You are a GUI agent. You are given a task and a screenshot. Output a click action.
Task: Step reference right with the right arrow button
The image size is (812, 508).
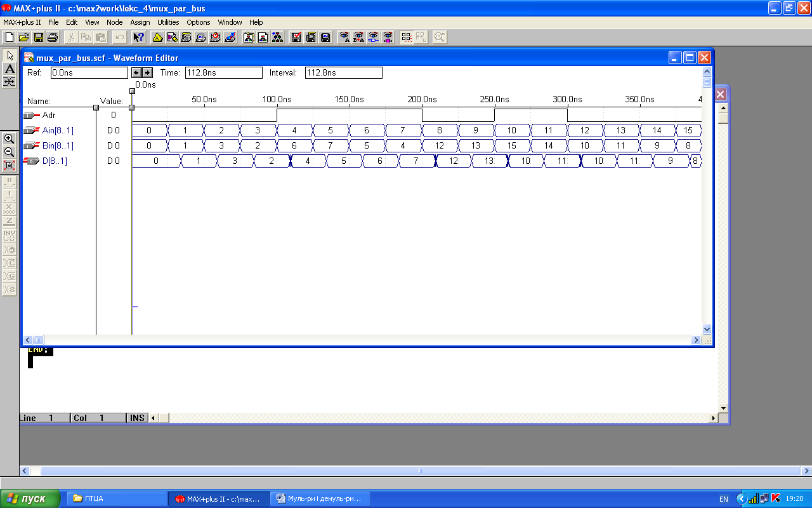(x=147, y=73)
